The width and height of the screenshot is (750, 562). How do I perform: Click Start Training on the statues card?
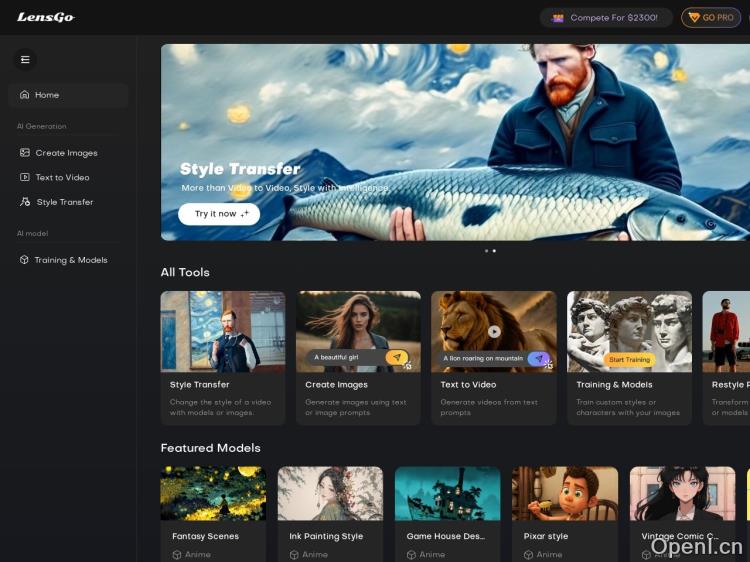click(629, 359)
